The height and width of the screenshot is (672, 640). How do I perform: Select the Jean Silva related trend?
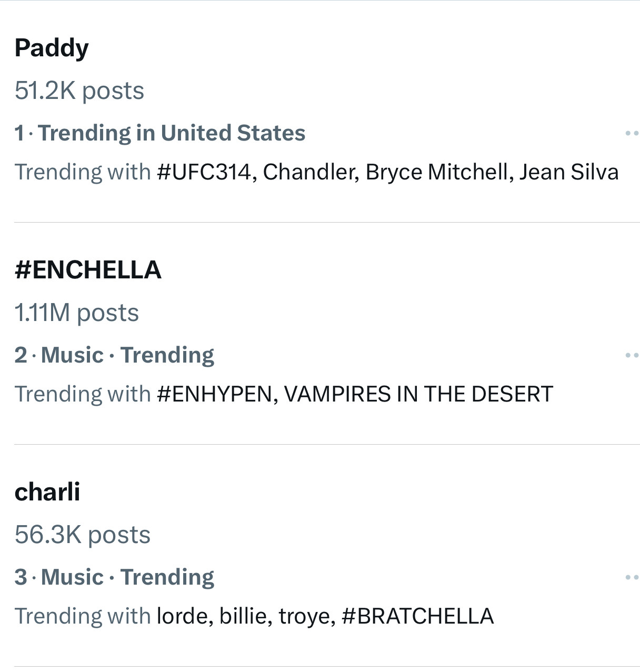click(569, 172)
